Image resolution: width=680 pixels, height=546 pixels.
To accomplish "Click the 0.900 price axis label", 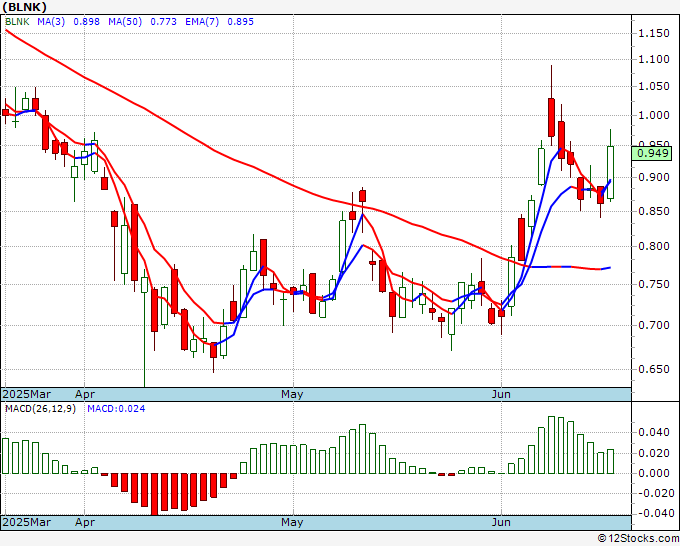I will (654, 177).
